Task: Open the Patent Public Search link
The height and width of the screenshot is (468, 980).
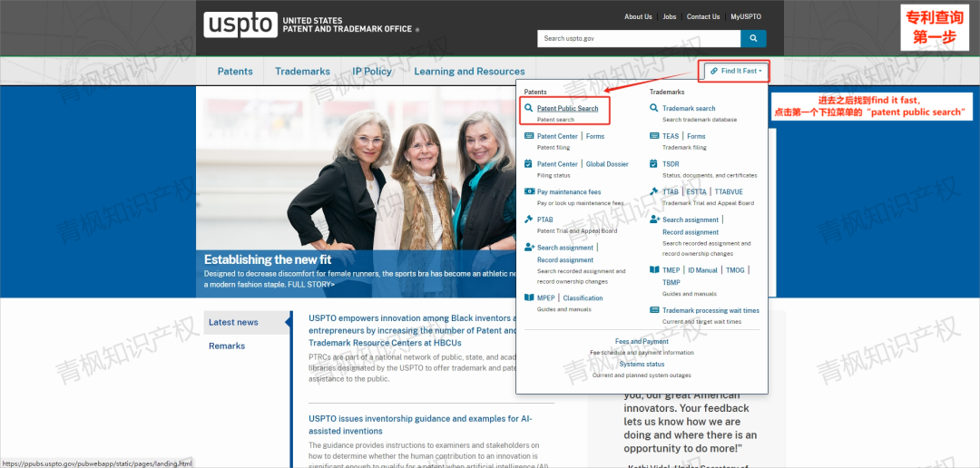Action: [x=567, y=108]
